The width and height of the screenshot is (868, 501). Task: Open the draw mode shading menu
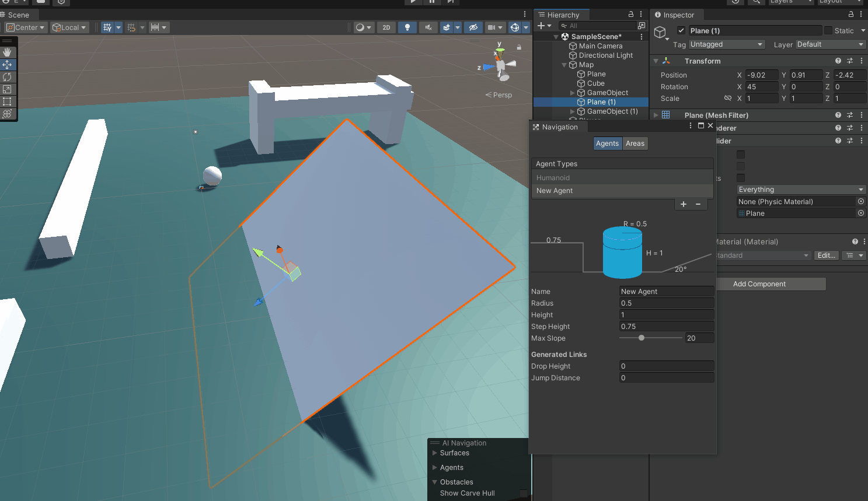(x=364, y=27)
